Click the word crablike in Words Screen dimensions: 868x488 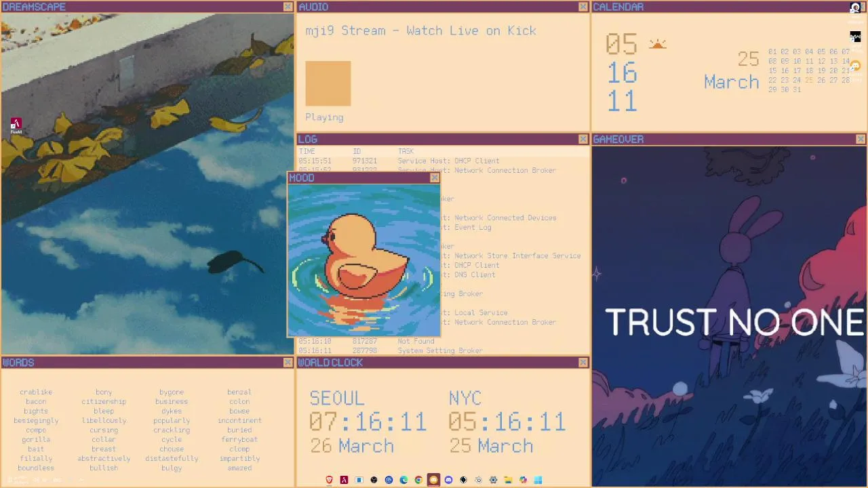(x=36, y=392)
